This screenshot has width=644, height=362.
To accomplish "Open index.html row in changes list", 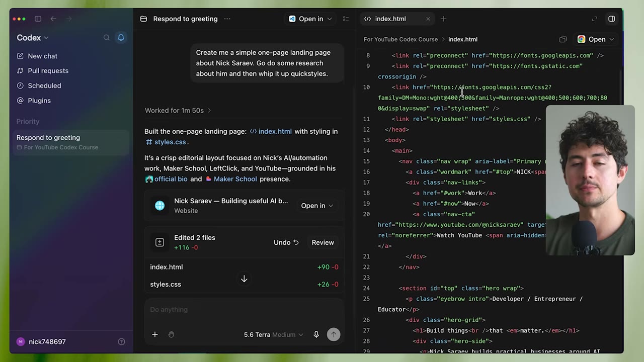I will pyautogui.click(x=244, y=267).
